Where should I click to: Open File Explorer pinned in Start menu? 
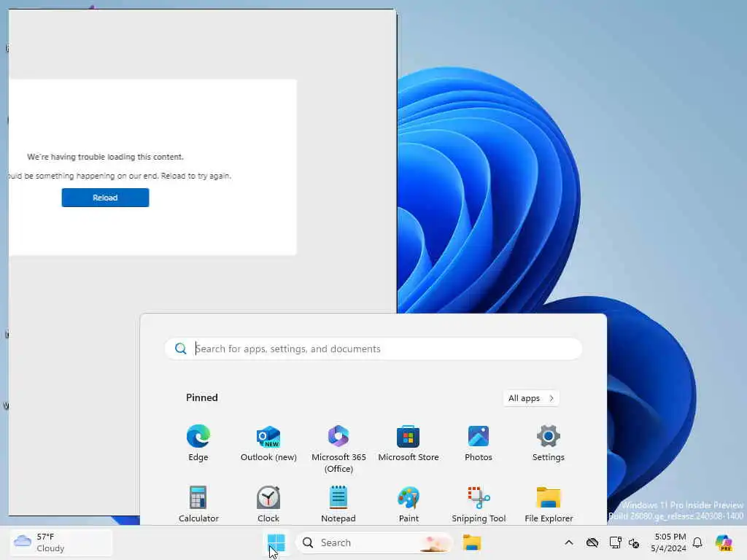[549, 505]
